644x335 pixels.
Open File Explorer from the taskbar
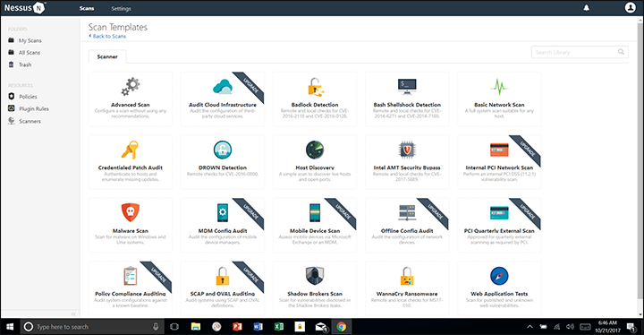coord(196,327)
